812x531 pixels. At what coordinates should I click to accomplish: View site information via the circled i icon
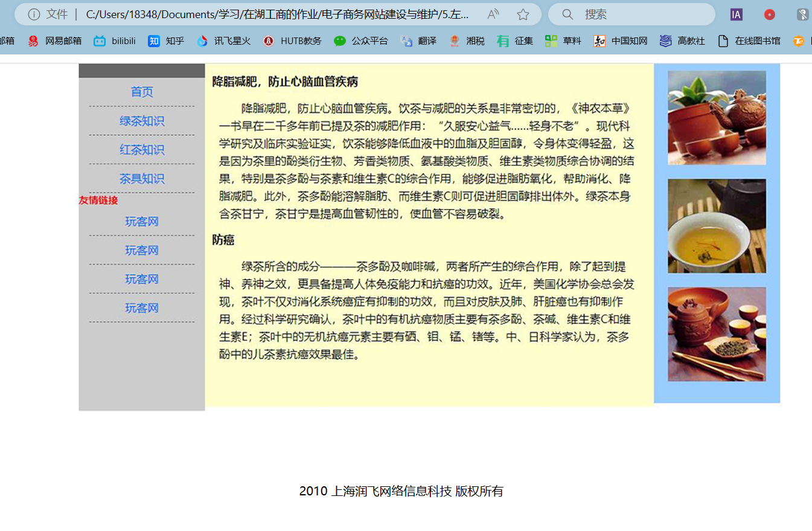coord(34,14)
